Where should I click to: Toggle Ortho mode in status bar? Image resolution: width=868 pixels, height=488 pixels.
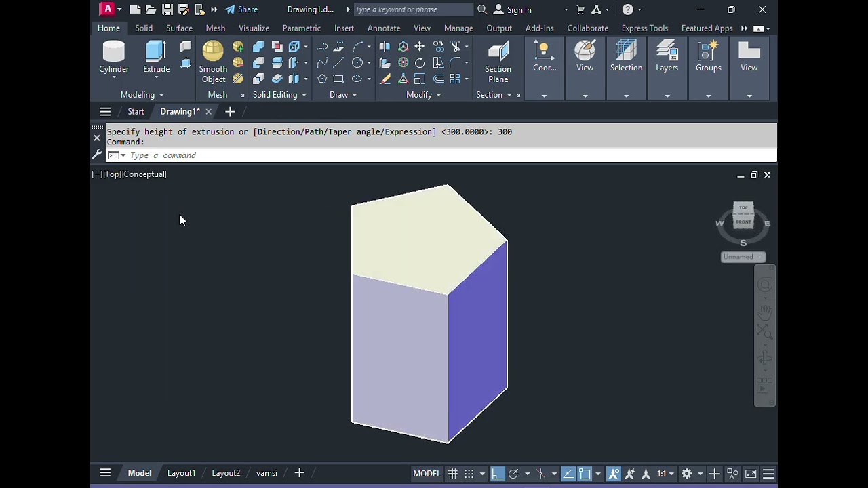pos(497,474)
